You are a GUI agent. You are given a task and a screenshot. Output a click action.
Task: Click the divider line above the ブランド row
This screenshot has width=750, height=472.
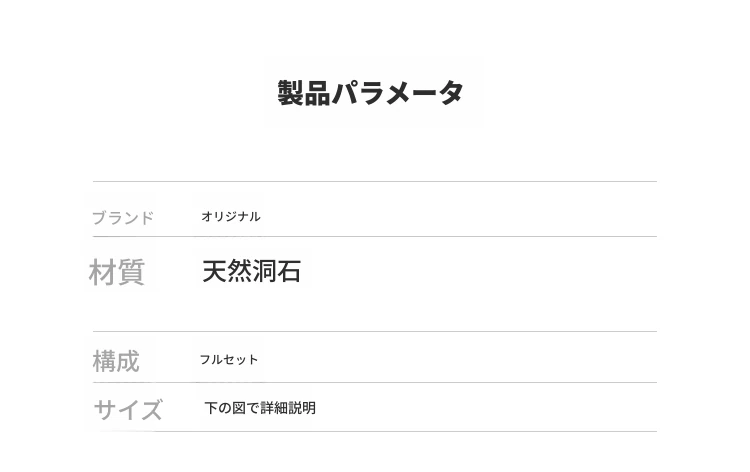[x=375, y=182]
